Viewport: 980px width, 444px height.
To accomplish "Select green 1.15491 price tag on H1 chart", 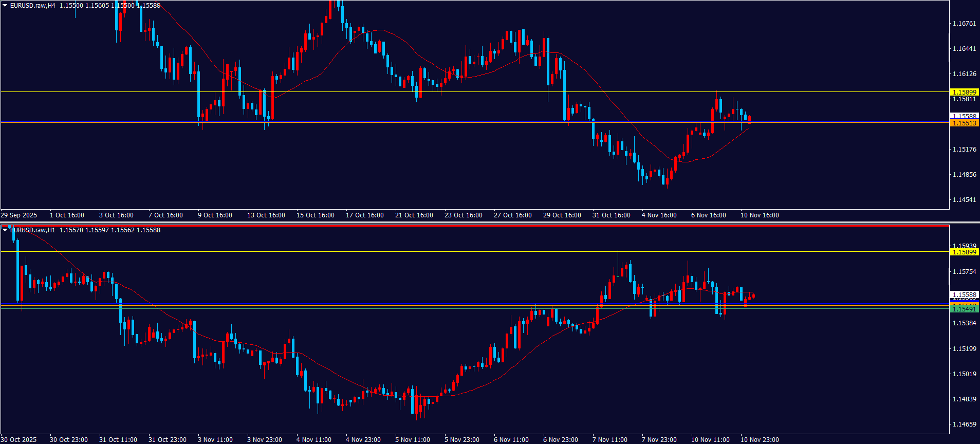I will 964,309.
